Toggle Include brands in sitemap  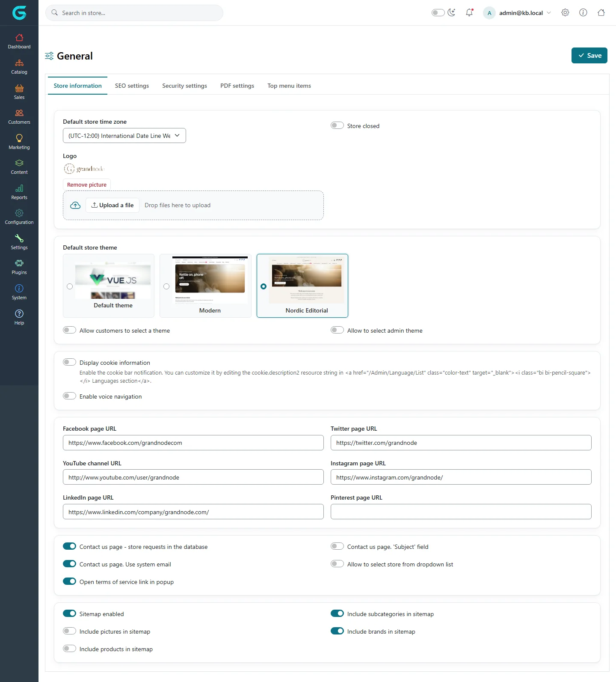337,631
